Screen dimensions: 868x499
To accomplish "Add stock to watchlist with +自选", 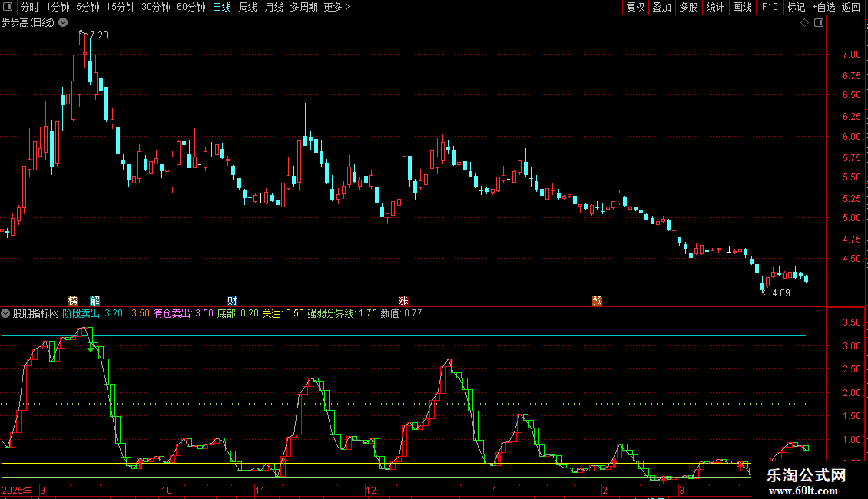I will point(822,8).
